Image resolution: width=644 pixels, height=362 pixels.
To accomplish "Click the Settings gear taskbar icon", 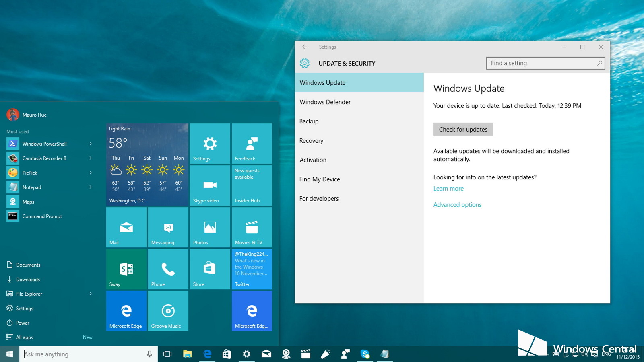I will coord(246,354).
